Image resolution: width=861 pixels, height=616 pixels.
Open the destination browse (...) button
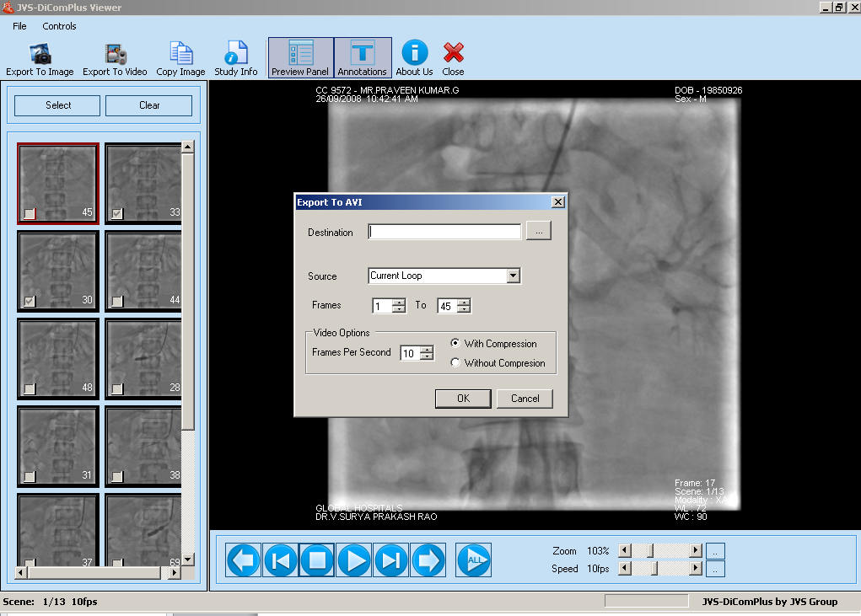coord(538,232)
